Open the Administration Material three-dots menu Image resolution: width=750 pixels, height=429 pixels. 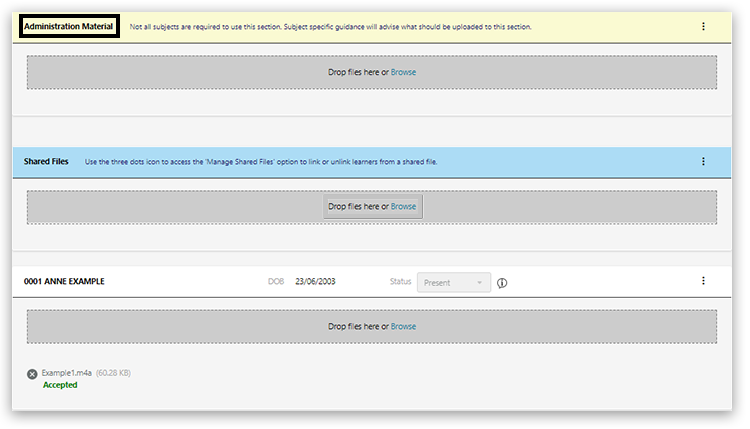click(703, 27)
